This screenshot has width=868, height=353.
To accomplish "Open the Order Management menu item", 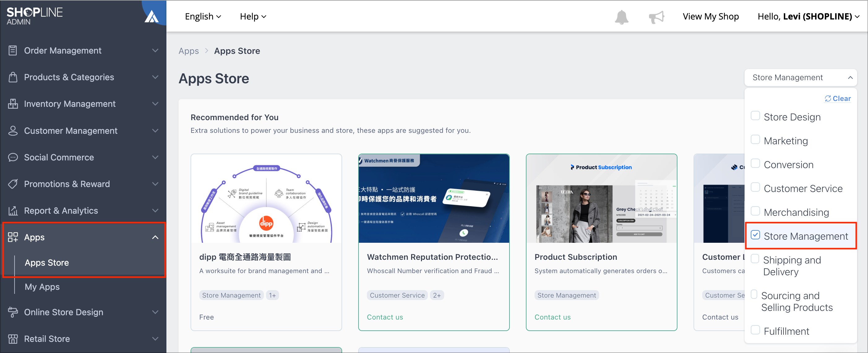I will tap(83, 50).
